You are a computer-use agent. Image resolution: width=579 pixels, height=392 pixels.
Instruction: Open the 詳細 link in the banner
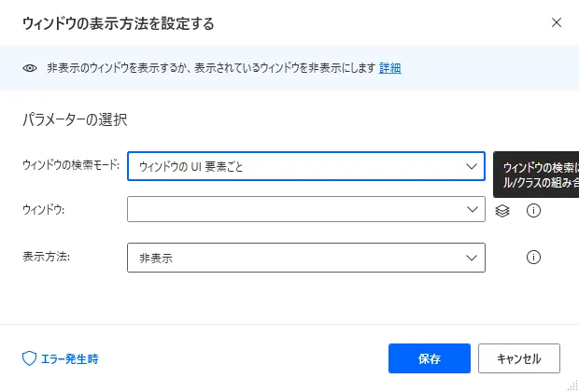(x=390, y=68)
